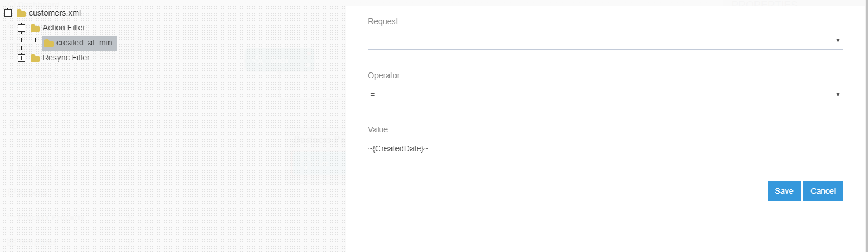
Task: Collapse the customers.xml root node
Action: [7, 13]
